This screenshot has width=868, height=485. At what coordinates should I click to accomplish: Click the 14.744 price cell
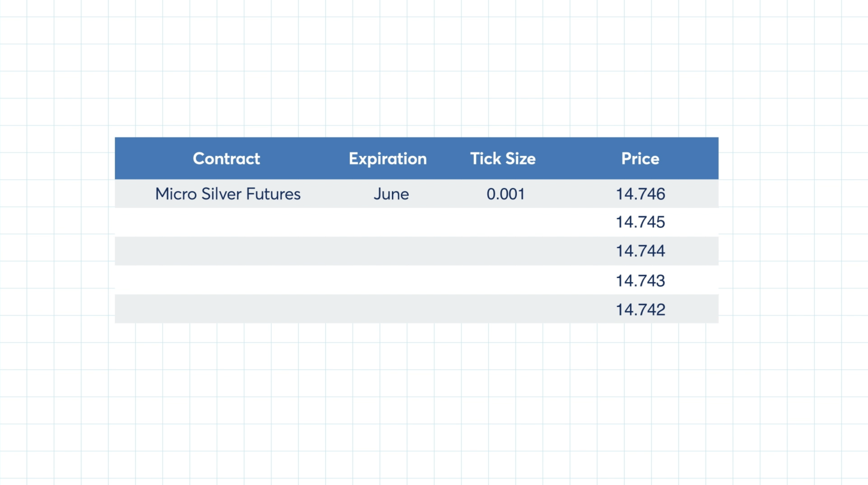(640, 251)
